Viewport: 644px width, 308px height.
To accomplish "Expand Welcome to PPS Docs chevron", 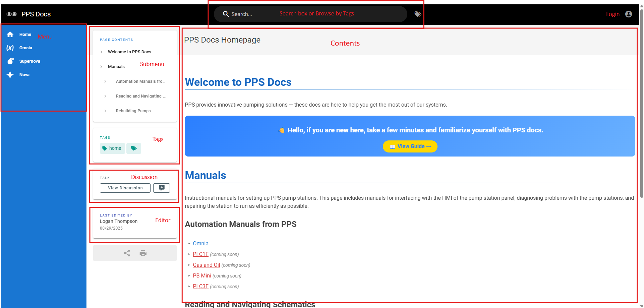I will click(101, 52).
